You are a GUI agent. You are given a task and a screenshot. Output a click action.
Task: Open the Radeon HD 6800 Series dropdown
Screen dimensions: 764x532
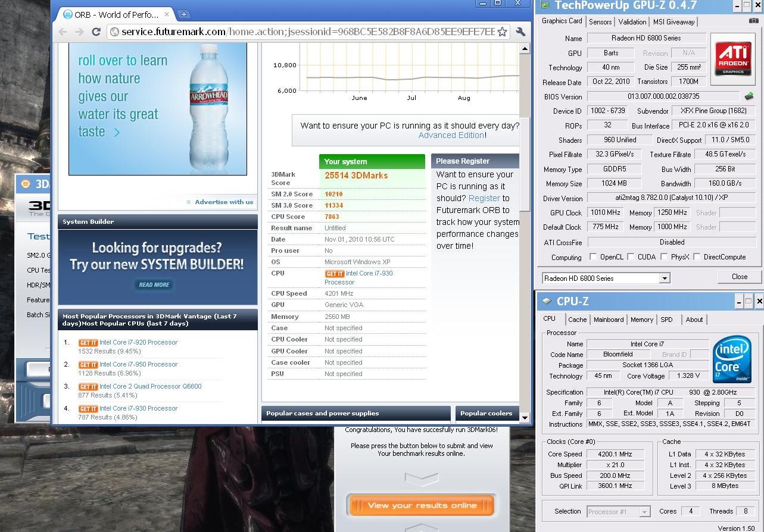click(665, 278)
